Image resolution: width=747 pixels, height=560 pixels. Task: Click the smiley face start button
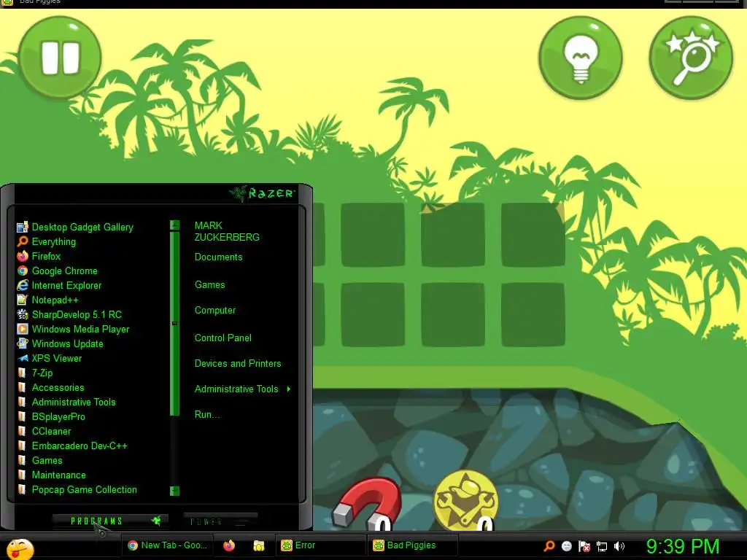click(20, 548)
